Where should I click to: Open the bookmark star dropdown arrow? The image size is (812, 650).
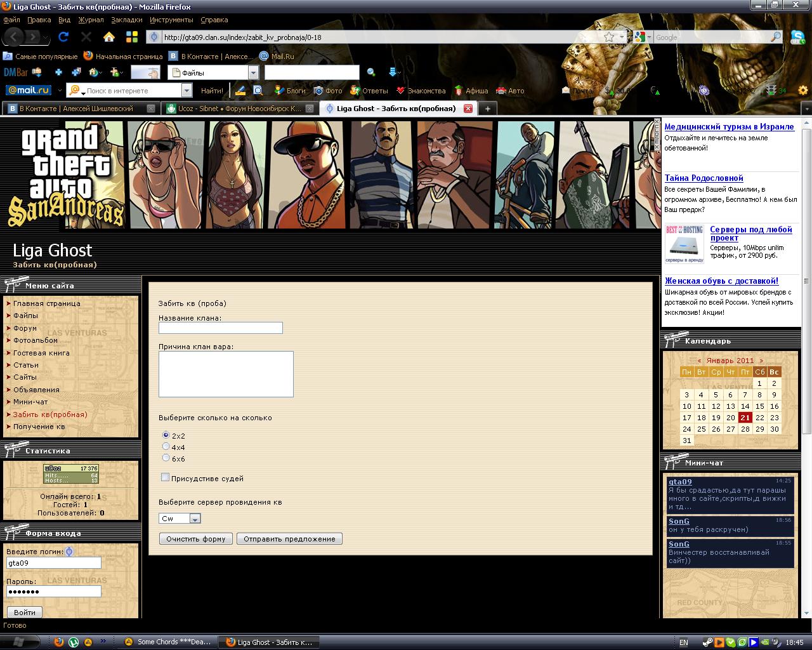[x=622, y=37]
